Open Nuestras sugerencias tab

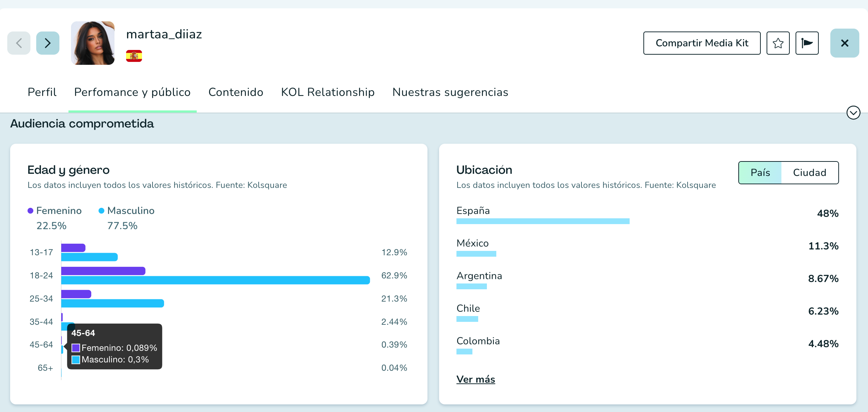tap(450, 92)
